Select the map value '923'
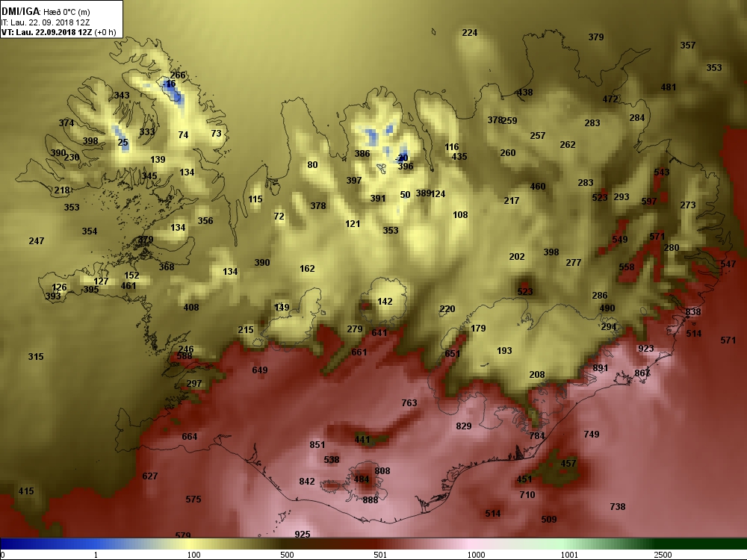The height and width of the screenshot is (560, 747). [646, 348]
